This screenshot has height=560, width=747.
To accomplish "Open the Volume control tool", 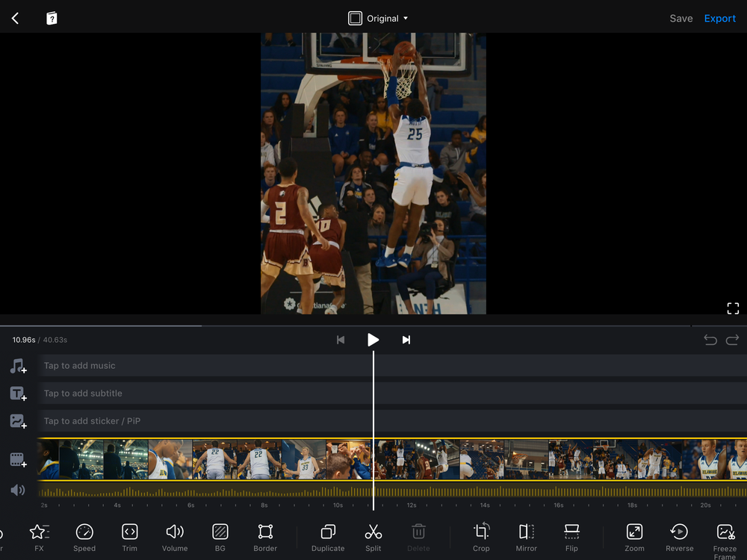I will (175, 537).
